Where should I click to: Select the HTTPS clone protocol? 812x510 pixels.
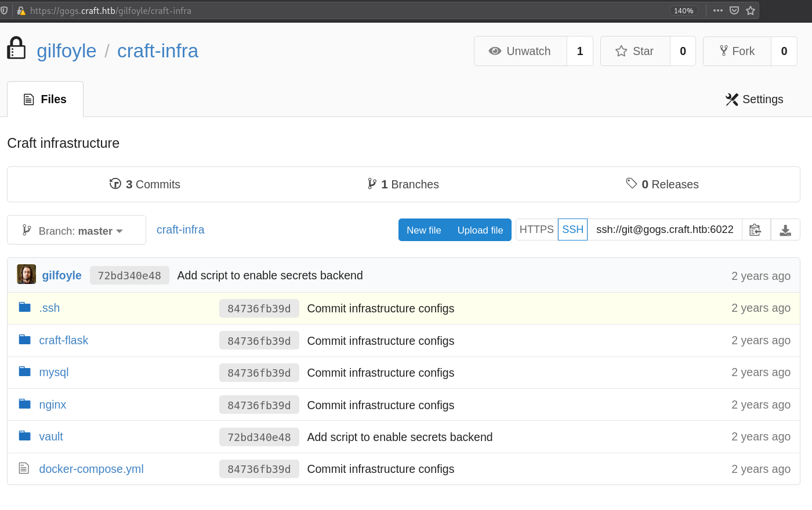click(536, 230)
